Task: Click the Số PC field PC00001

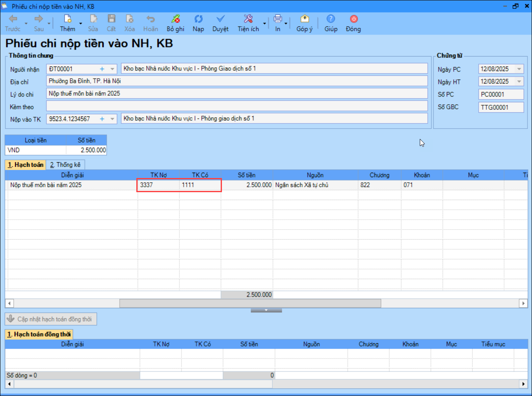Action: [x=501, y=94]
